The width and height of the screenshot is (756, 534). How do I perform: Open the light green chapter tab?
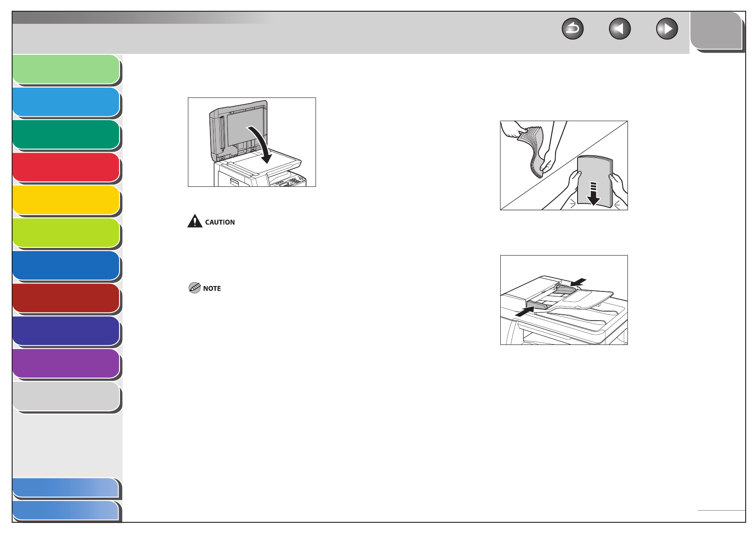pos(67,70)
